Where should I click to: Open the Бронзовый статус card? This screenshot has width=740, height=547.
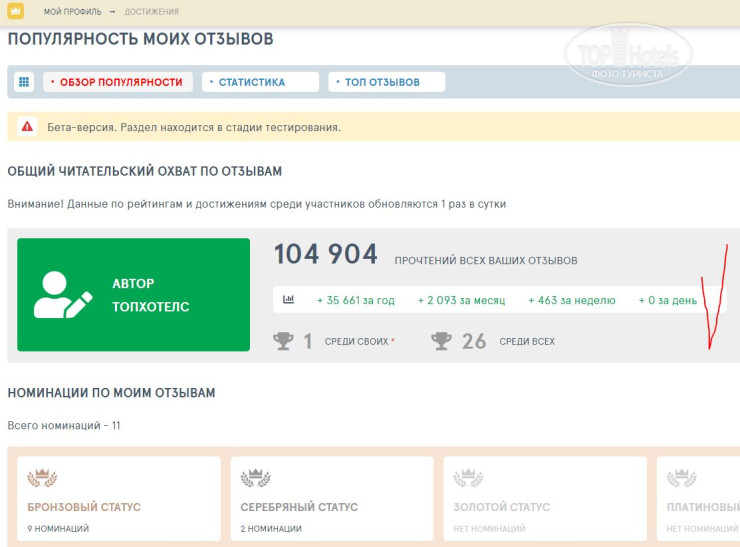[119, 498]
